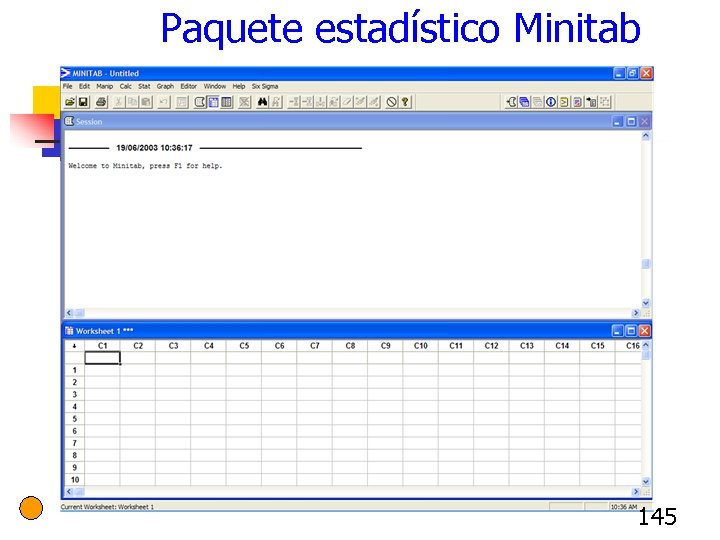Open the Window menu
The width and height of the screenshot is (720, 540).
214,86
